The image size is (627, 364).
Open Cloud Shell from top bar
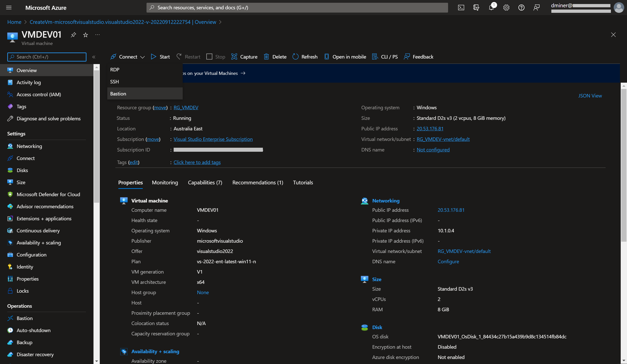[461, 8]
